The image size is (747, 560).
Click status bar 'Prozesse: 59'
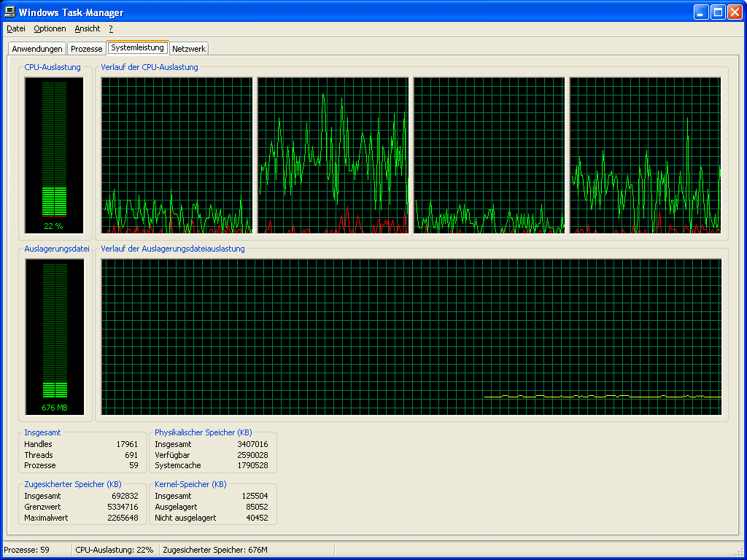pyautogui.click(x=27, y=550)
